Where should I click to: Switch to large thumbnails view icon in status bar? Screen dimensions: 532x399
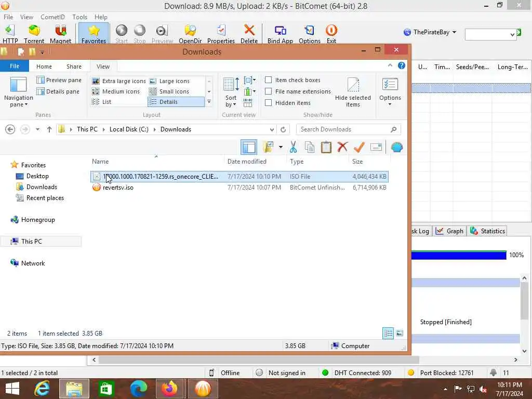pos(400,333)
